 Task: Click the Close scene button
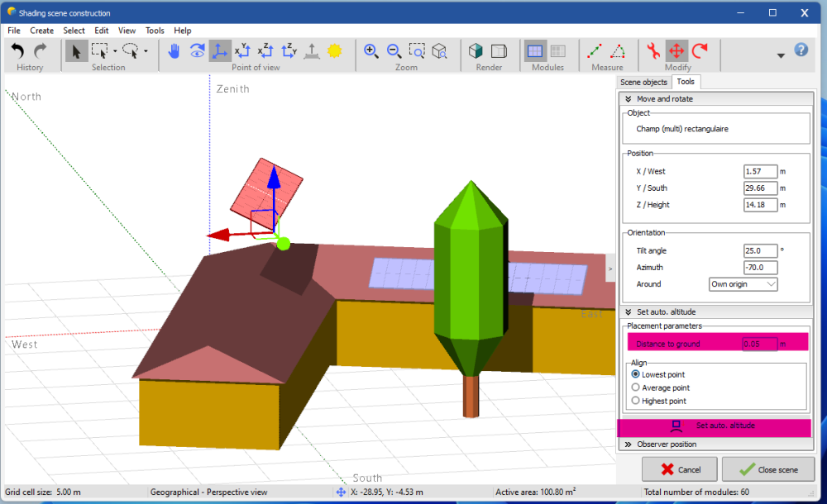(x=768, y=469)
